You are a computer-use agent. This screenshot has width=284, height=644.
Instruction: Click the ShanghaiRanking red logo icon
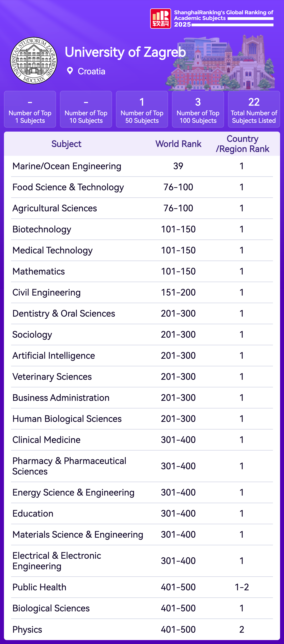click(x=160, y=19)
